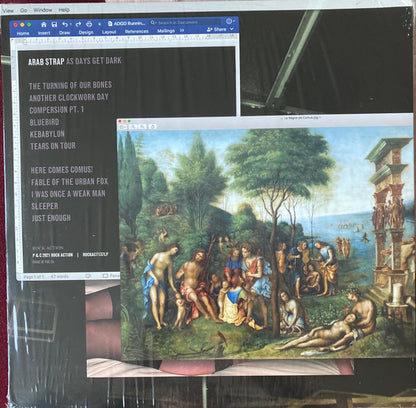Open the Quick Access toolbar customize dropdown
This screenshot has height=408, width=416.
point(99,24)
